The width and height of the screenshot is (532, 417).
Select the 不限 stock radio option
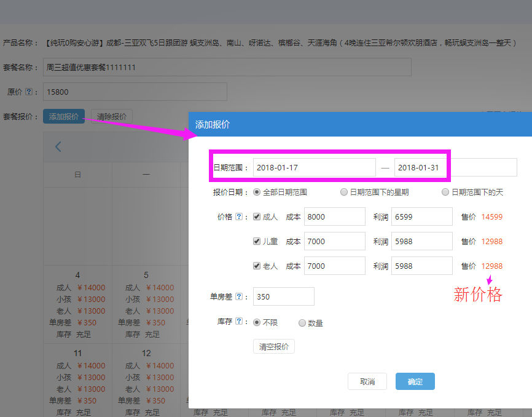click(x=257, y=323)
